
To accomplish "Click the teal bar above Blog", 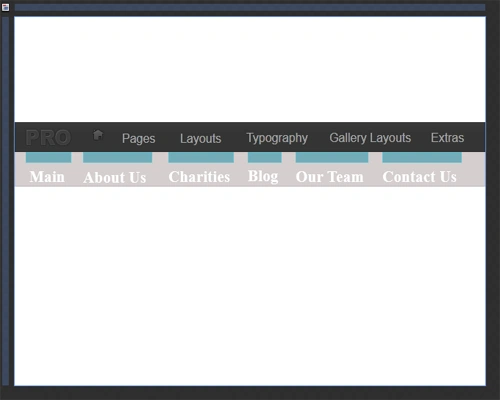I will click(x=265, y=157).
